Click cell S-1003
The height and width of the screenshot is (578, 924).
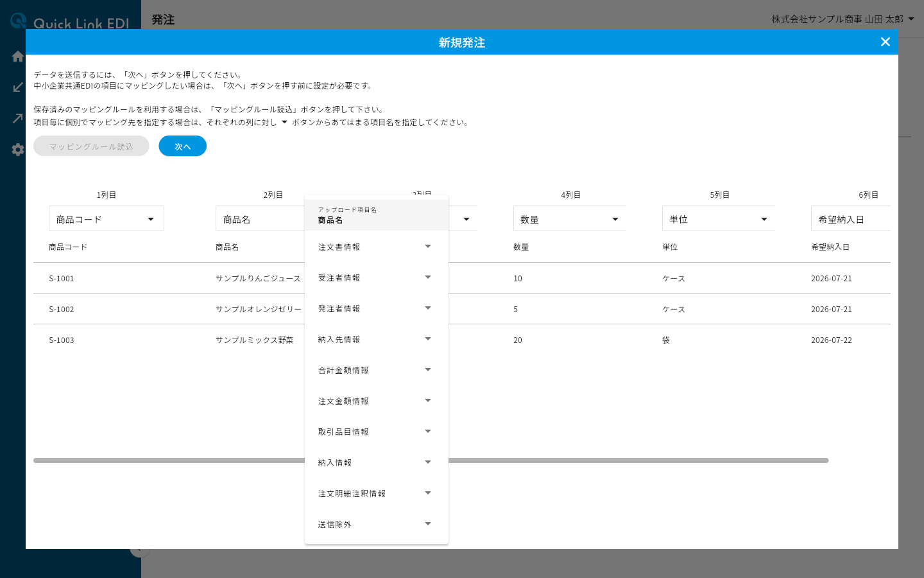point(62,340)
